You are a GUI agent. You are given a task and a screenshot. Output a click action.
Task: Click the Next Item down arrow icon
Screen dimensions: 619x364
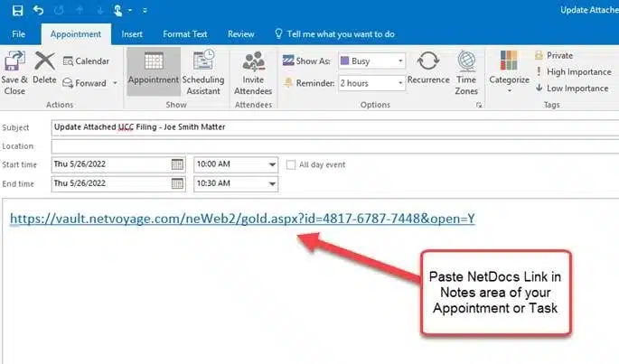pos(100,10)
